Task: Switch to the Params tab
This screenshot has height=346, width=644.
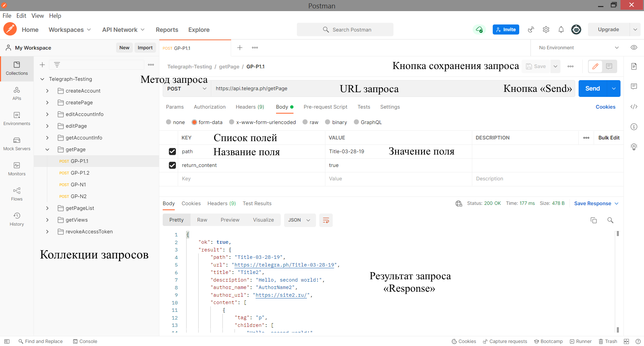Action: (x=175, y=107)
